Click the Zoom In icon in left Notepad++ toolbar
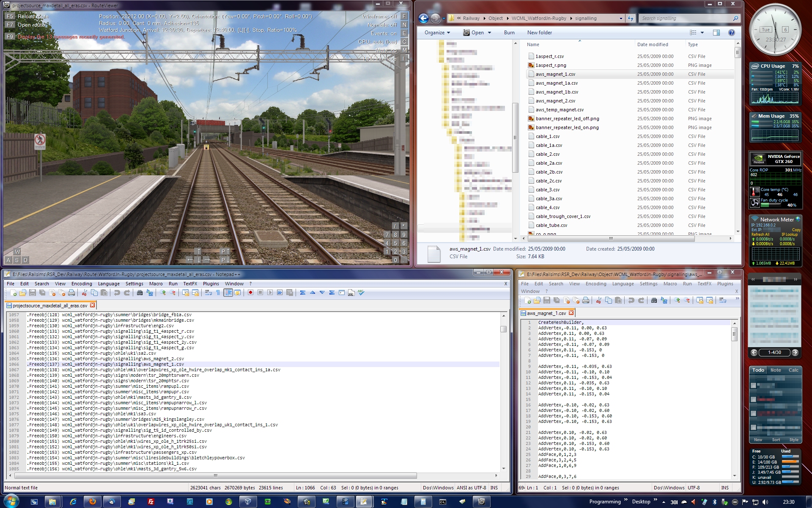This screenshot has height=508, width=812. [163, 293]
